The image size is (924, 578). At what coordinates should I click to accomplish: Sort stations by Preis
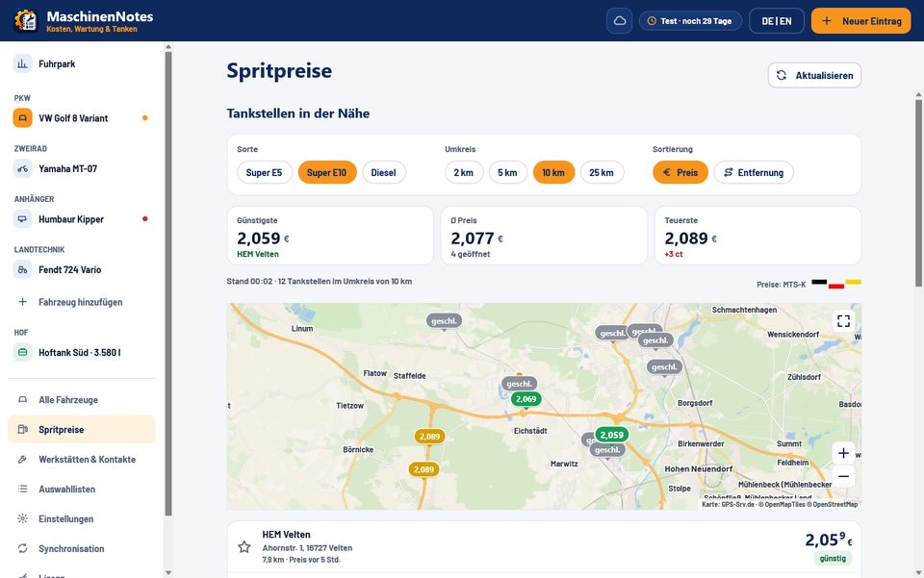(x=680, y=172)
